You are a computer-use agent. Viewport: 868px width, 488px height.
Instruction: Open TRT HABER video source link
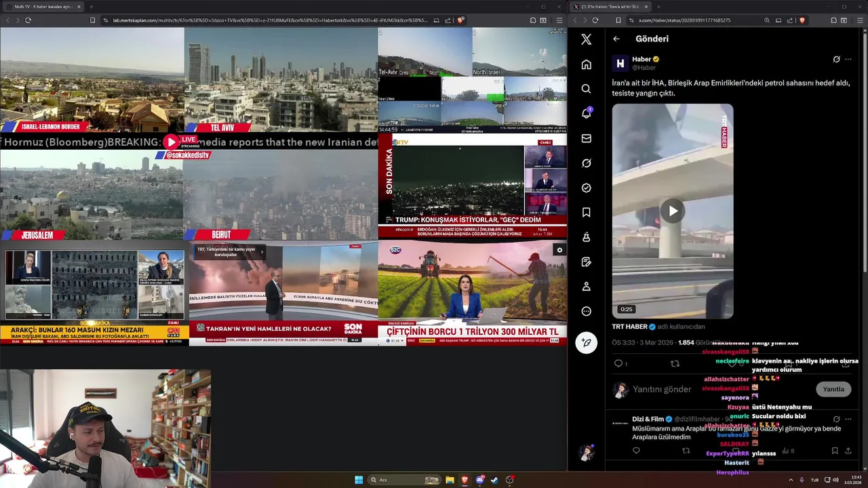pos(630,327)
